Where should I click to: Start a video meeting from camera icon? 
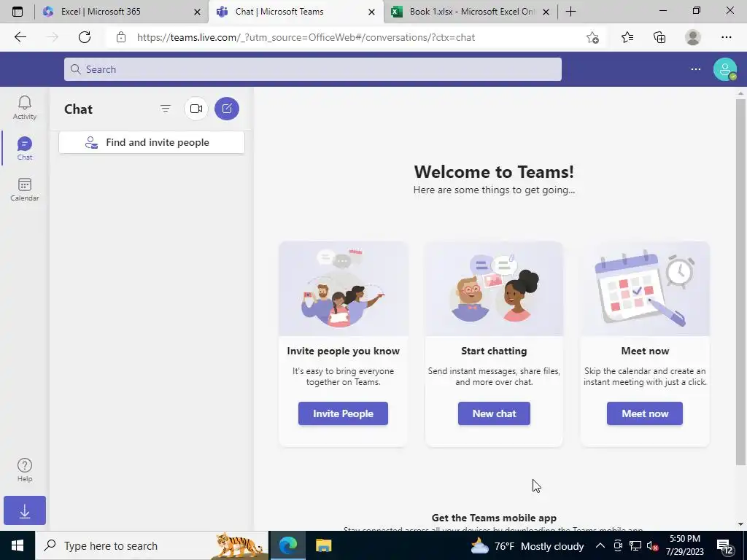(x=196, y=109)
